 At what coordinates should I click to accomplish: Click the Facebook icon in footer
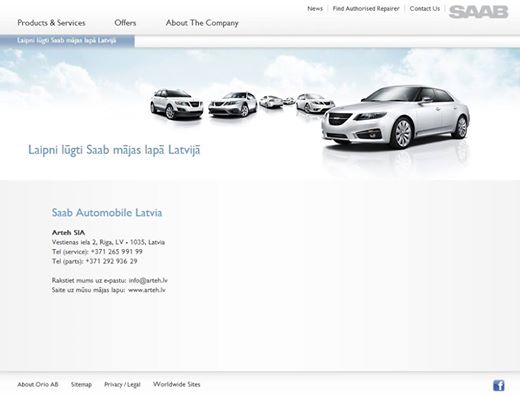click(x=499, y=385)
